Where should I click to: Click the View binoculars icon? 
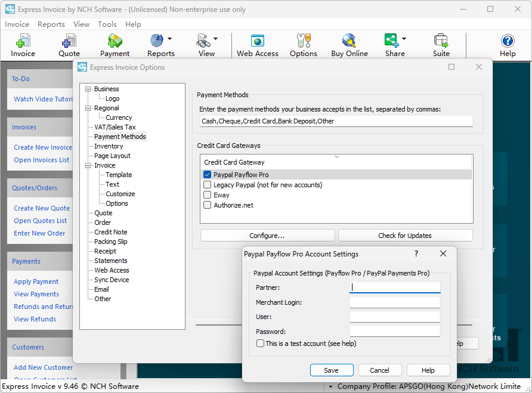click(x=203, y=41)
